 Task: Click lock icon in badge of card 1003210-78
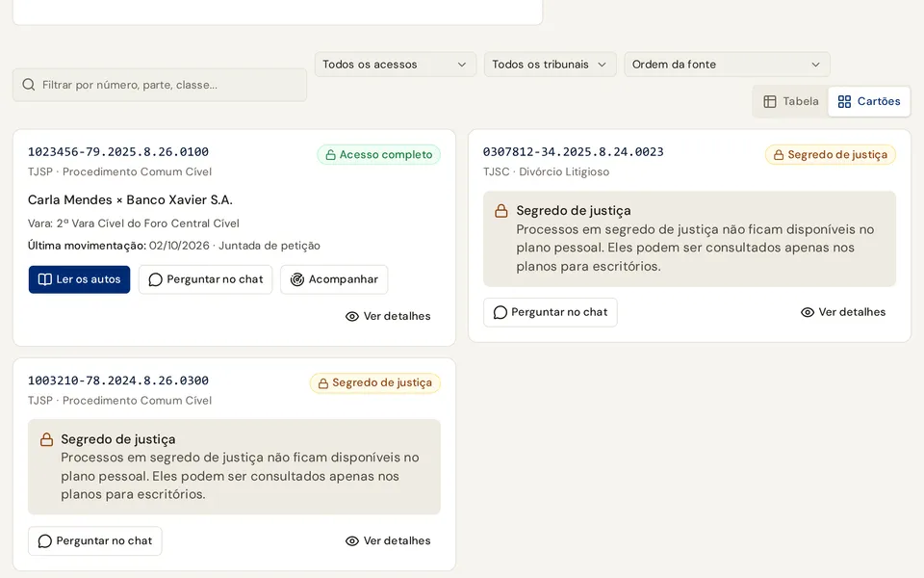point(323,383)
